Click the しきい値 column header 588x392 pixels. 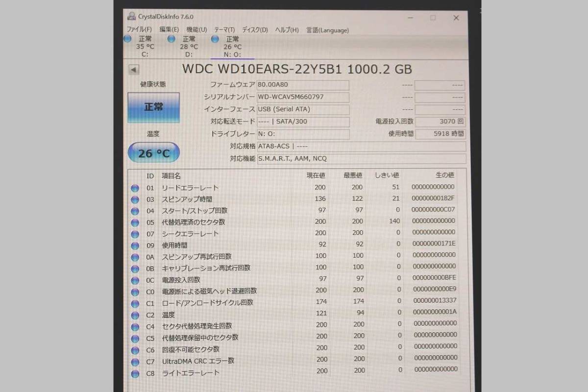click(x=387, y=175)
